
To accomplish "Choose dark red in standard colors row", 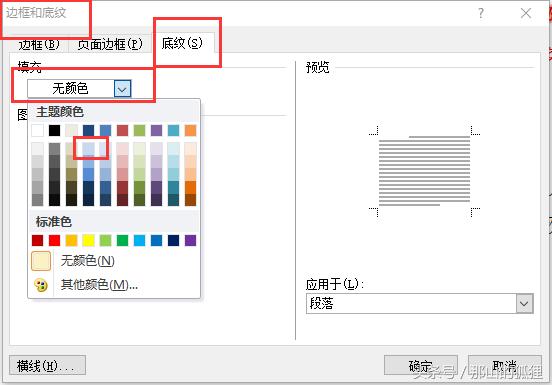I will 37,240.
